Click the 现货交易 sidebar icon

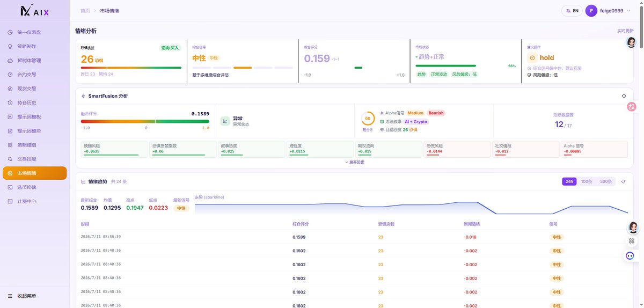click(x=10, y=89)
